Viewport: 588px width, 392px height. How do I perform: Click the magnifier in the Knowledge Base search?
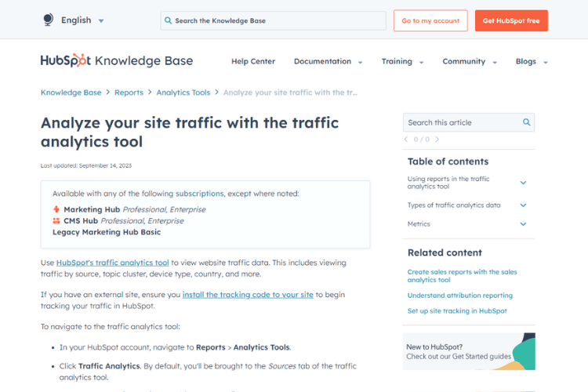(x=168, y=20)
